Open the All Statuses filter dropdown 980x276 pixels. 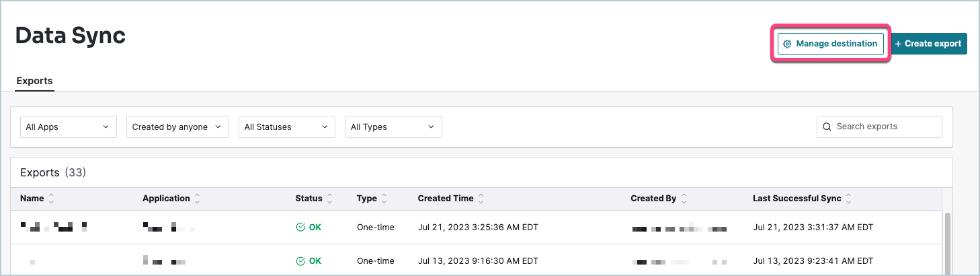(x=287, y=127)
